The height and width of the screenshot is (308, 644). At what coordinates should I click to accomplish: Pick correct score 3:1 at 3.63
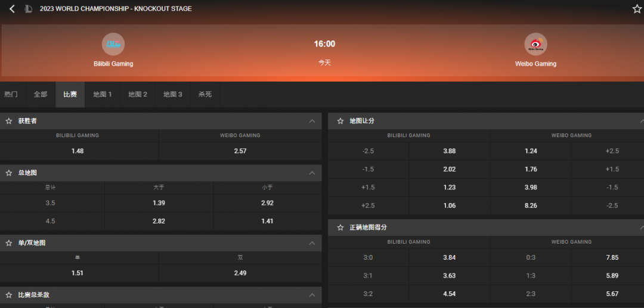[x=450, y=276]
